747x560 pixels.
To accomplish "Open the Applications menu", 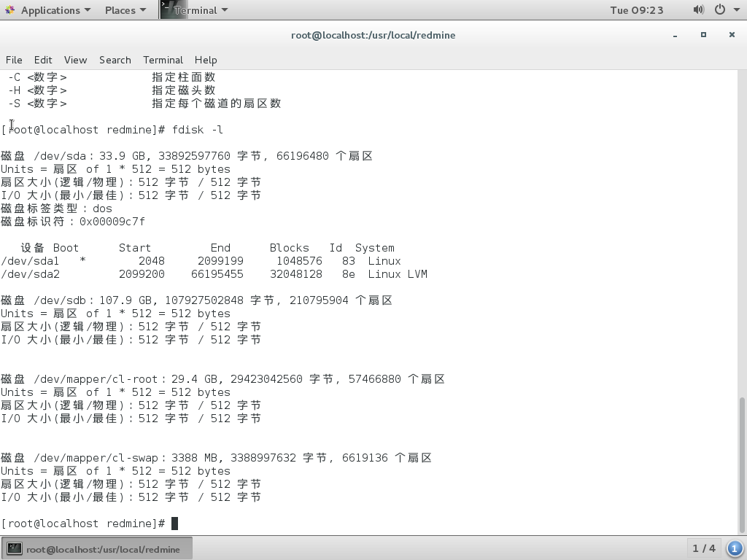I will point(48,10).
